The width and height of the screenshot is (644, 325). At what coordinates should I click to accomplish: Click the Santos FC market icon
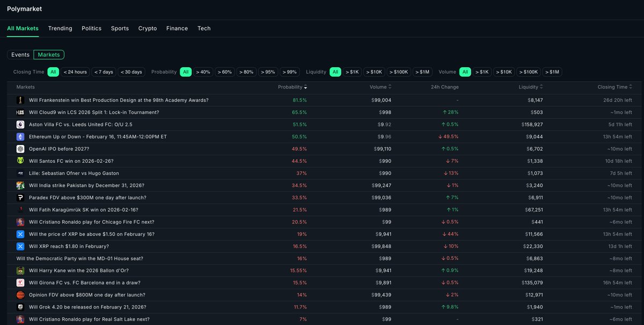tap(20, 161)
